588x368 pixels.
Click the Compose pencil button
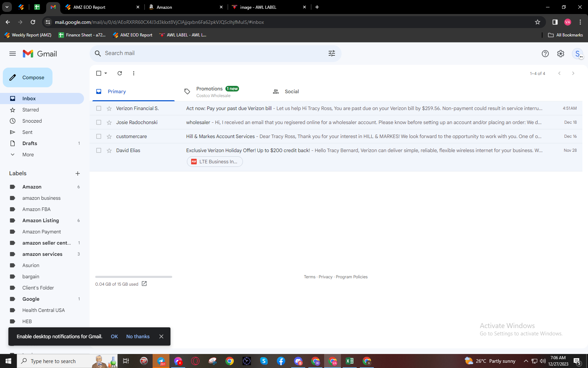28,77
